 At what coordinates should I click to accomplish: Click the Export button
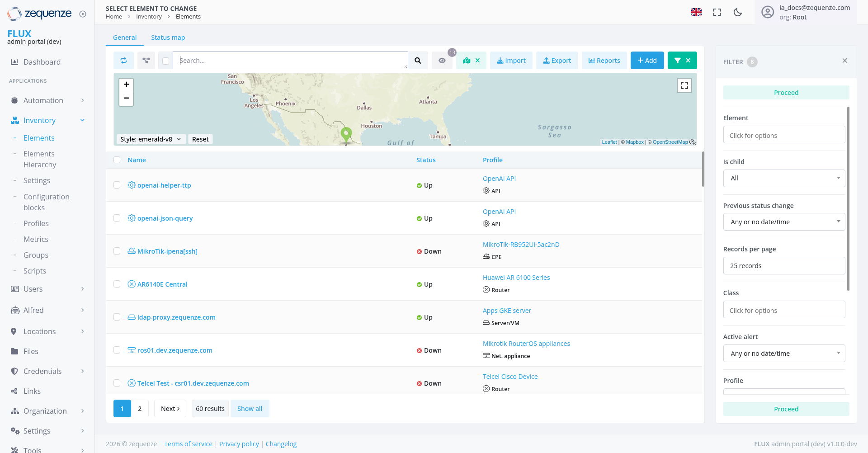[557, 61]
